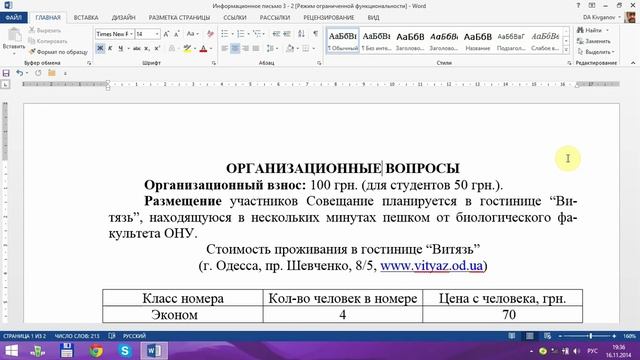
Task: Toggle bold (Ж) formatting
Action: (x=100, y=49)
